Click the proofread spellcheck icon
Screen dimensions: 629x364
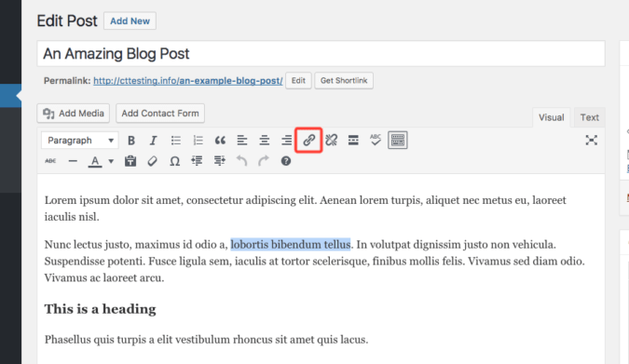pos(376,141)
